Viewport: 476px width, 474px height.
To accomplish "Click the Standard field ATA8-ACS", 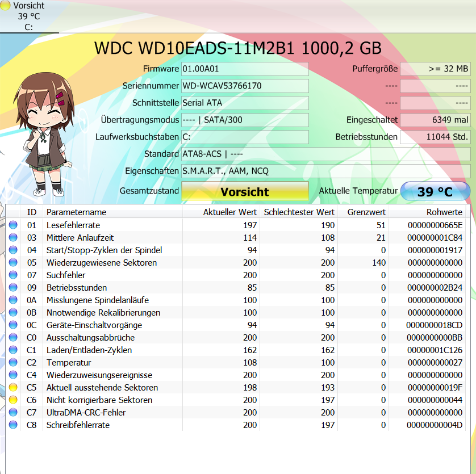I will point(325,154).
